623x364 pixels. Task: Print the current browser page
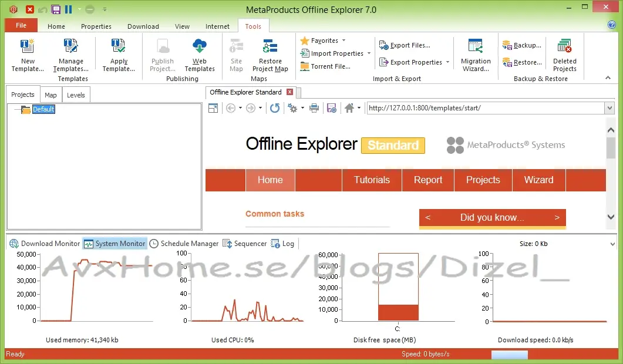click(314, 108)
